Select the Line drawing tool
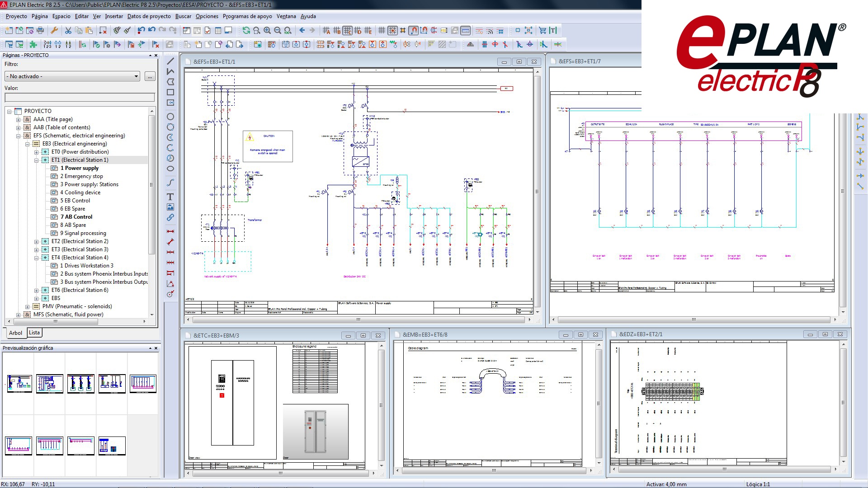Screen dimensions: 868x488 pyautogui.click(x=170, y=60)
